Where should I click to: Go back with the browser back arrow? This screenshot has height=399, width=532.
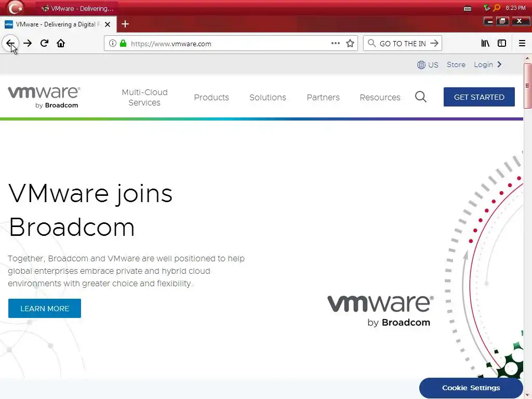click(10, 44)
